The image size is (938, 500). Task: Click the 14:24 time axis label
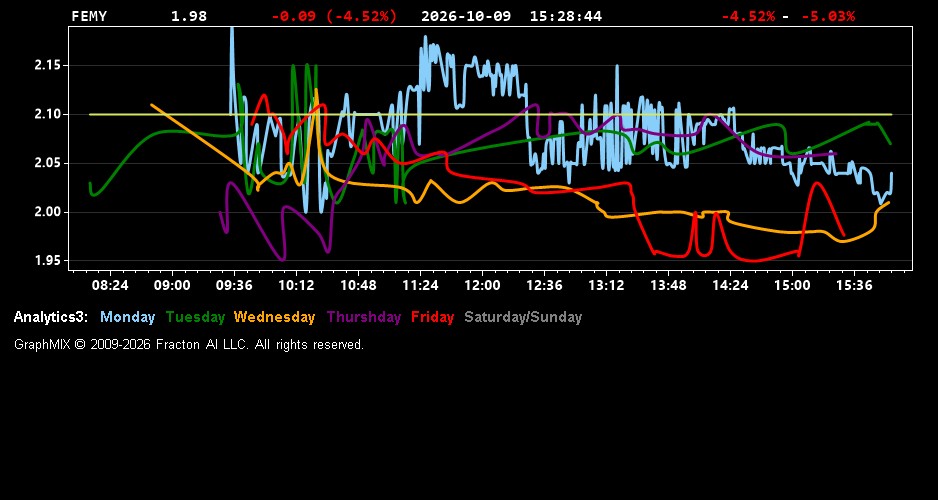click(x=730, y=286)
